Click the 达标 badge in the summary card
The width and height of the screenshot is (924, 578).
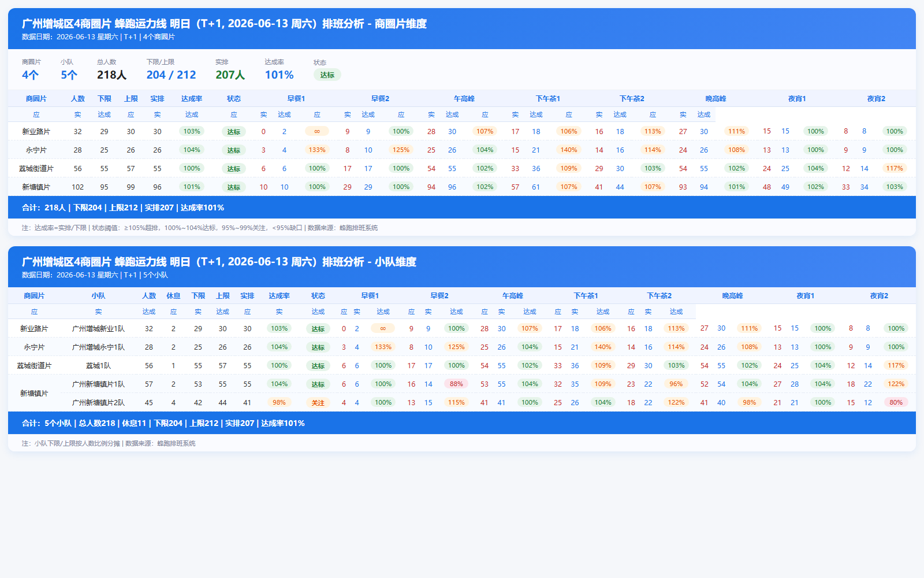pyautogui.click(x=327, y=75)
